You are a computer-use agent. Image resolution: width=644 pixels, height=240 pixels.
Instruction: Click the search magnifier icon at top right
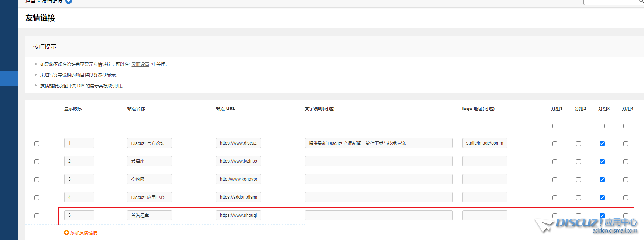click(641, 1)
